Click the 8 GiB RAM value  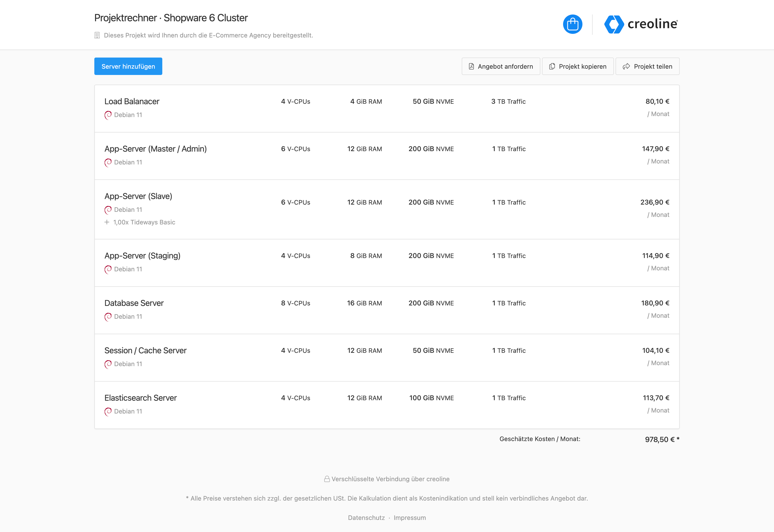click(366, 256)
